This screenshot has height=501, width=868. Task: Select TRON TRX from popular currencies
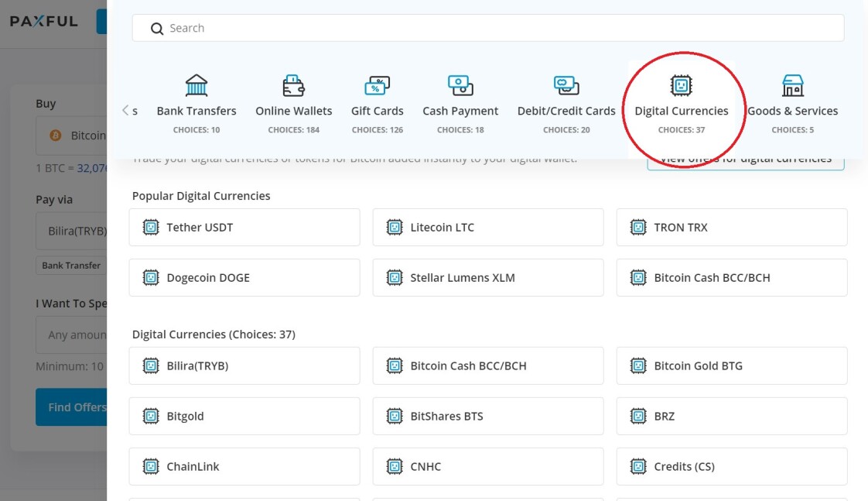click(x=732, y=227)
